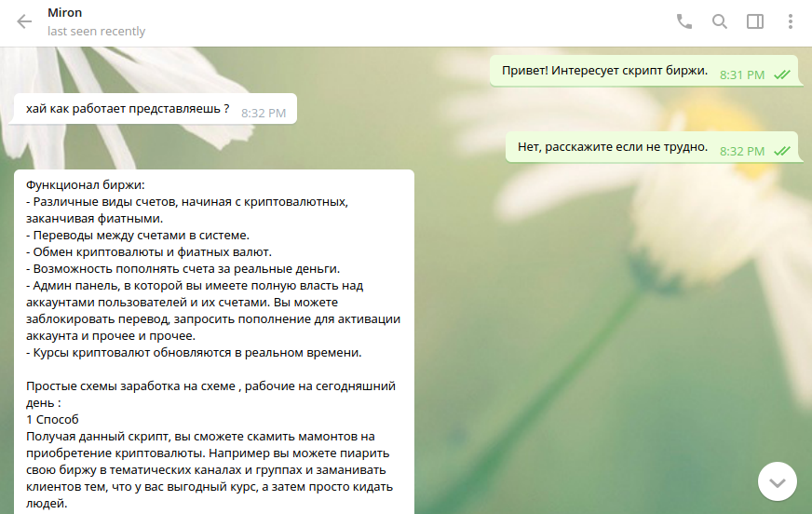Viewport: 812px width, 514px height.
Task: Click the line about 'Курсы криптовалют обновляются'
Action: tap(194, 353)
